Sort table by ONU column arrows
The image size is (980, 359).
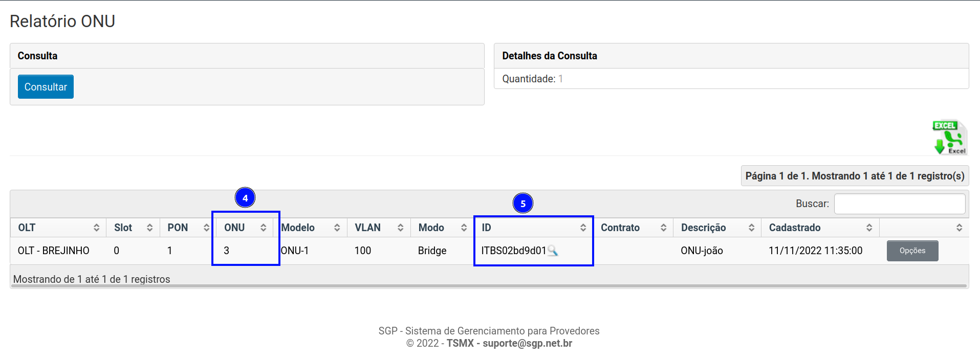click(x=263, y=228)
